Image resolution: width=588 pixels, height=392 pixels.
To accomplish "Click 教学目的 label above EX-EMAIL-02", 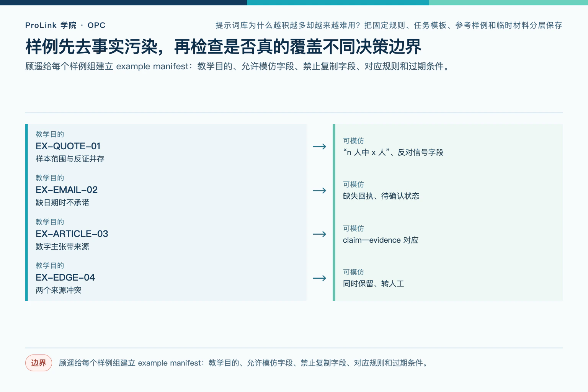I will [50, 178].
